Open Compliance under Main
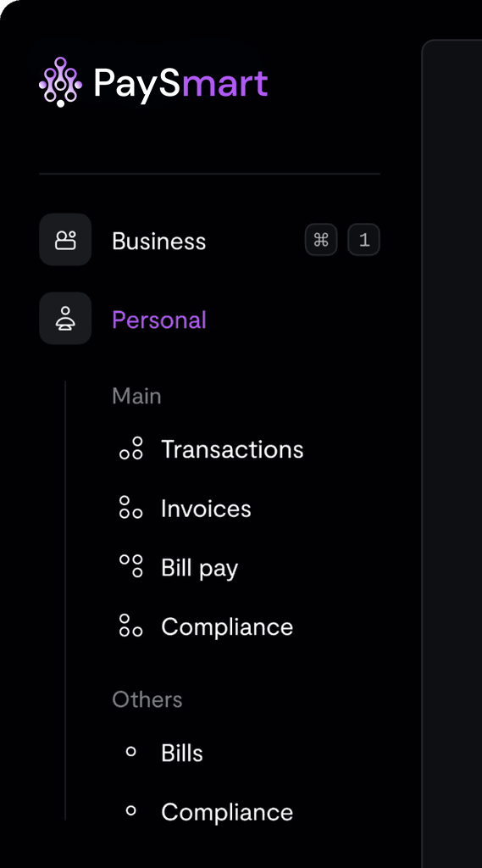482x868 pixels. point(227,626)
